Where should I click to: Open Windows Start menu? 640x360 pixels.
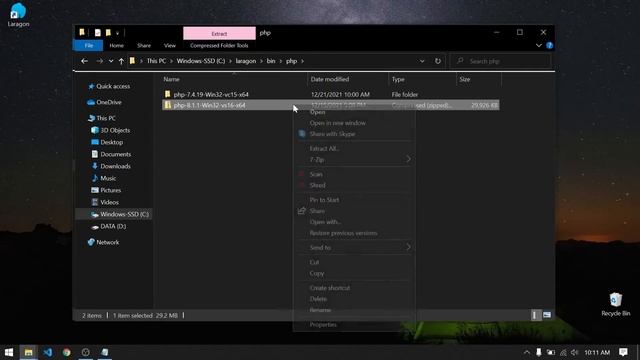tap(9, 352)
